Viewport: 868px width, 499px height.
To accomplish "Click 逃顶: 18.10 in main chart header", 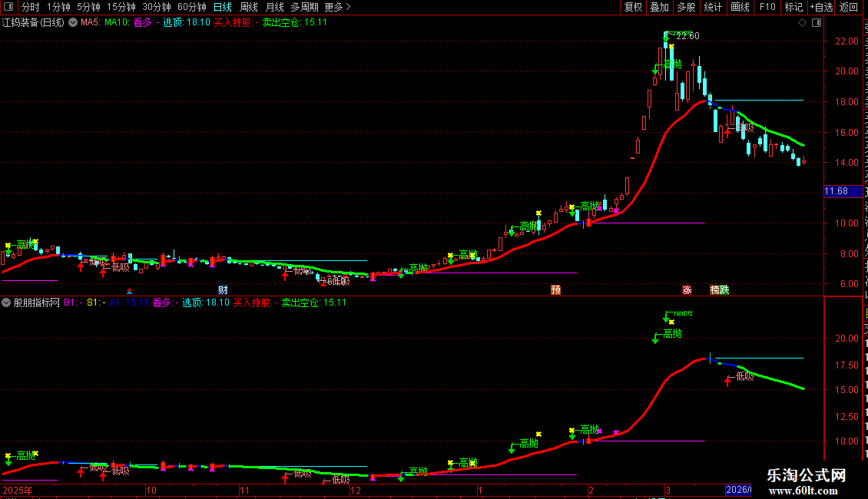I will click(x=187, y=23).
